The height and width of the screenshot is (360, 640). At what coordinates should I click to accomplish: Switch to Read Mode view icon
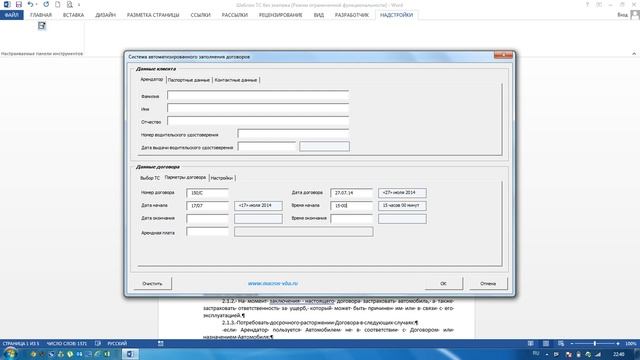531,344
